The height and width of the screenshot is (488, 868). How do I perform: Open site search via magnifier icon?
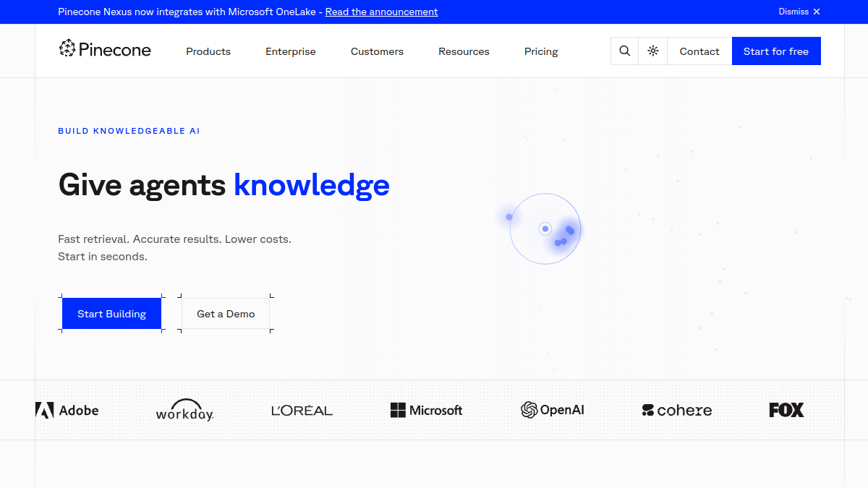(x=625, y=51)
